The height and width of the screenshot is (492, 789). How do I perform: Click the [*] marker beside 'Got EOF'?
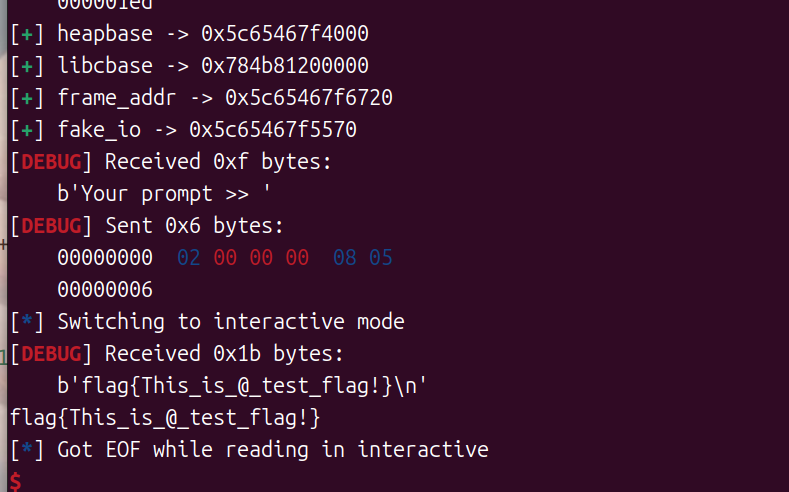[x=27, y=450]
